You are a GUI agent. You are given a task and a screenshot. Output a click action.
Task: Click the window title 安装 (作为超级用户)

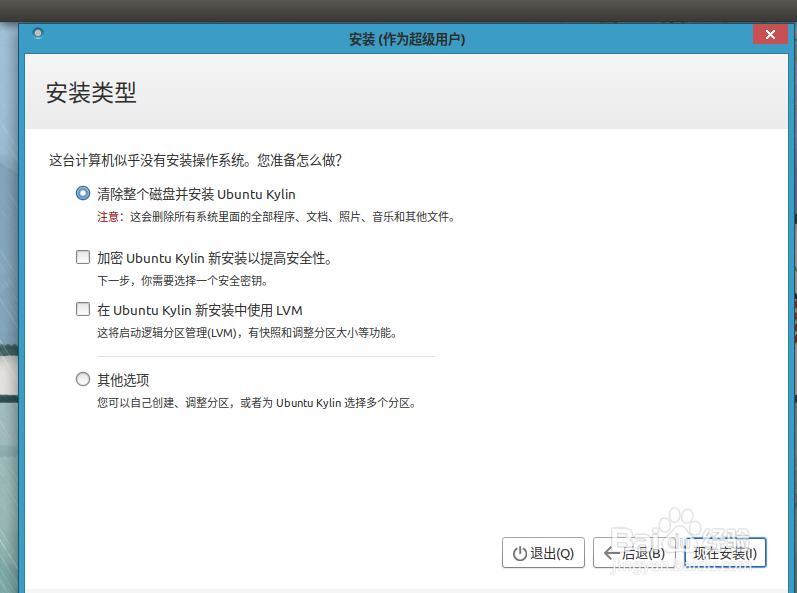pos(407,39)
